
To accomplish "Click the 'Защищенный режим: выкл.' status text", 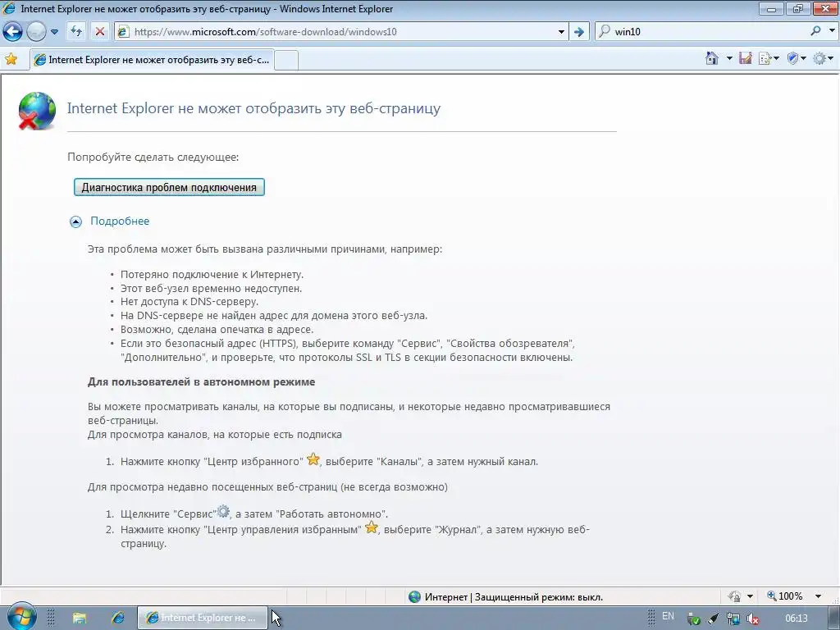I will click(x=539, y=597).
